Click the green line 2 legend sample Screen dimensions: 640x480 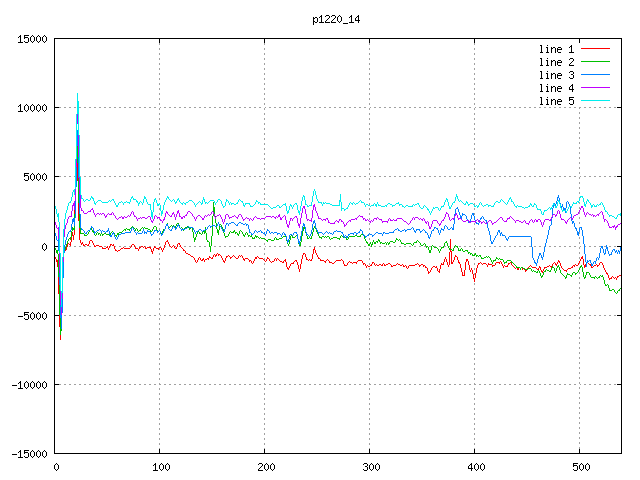point(595,62)
